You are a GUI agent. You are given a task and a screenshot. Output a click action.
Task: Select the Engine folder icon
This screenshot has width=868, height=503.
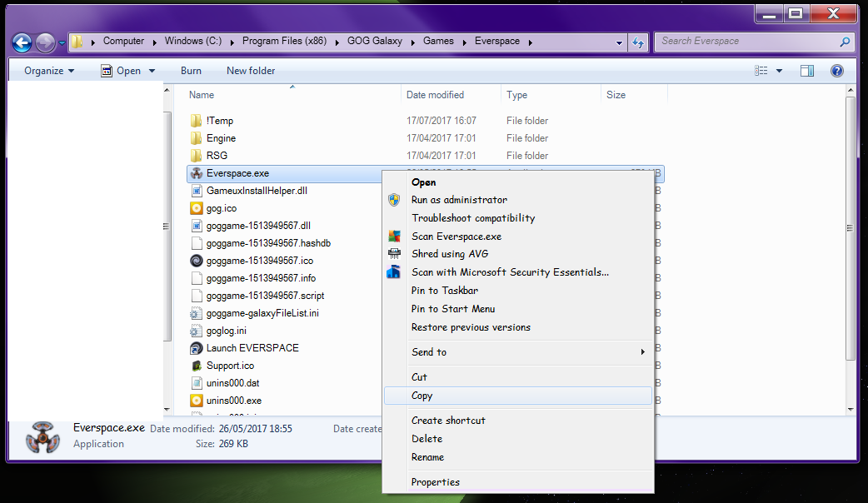[196, 138]
